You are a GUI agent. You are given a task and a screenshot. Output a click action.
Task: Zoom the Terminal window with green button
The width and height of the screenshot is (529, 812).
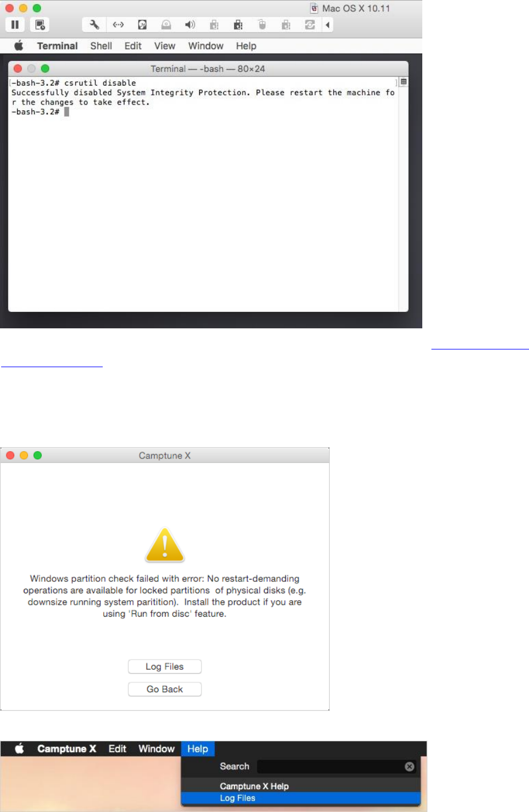tap(45, 69)
